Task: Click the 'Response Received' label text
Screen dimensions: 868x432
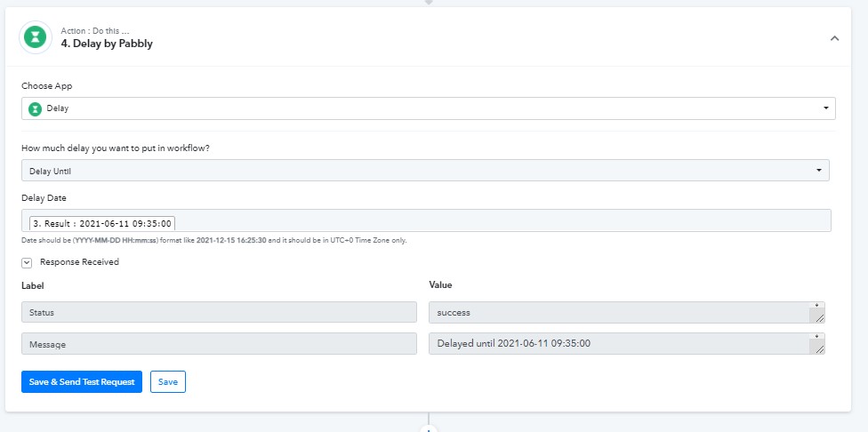Action: pos(79,262)
